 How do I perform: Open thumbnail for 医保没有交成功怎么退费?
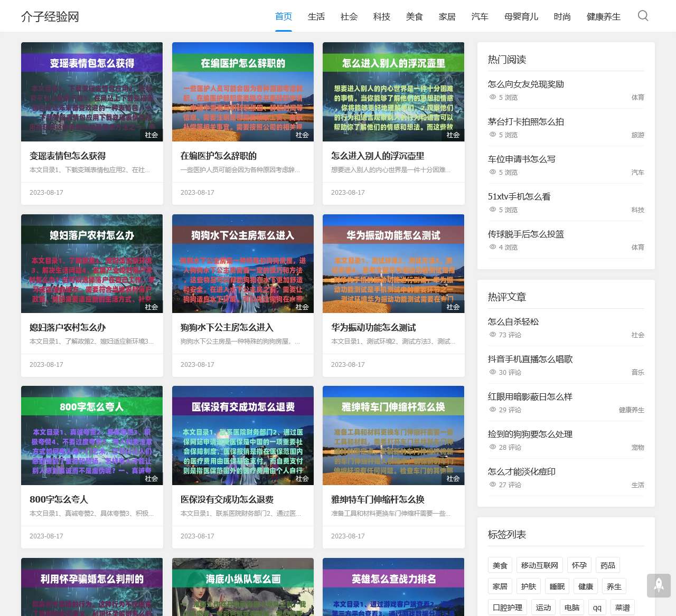tap(243, 435)
